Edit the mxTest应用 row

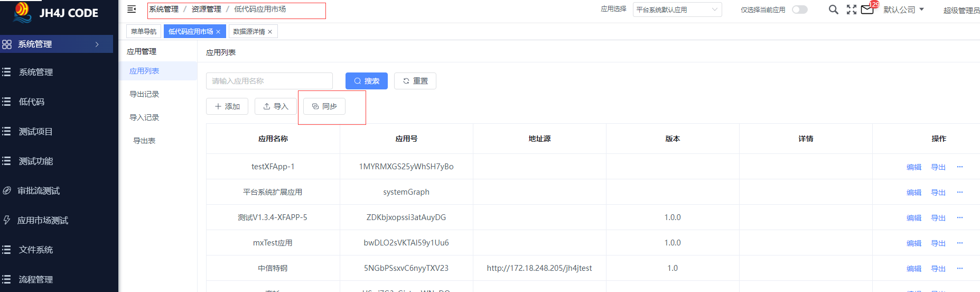coord(914,243)
